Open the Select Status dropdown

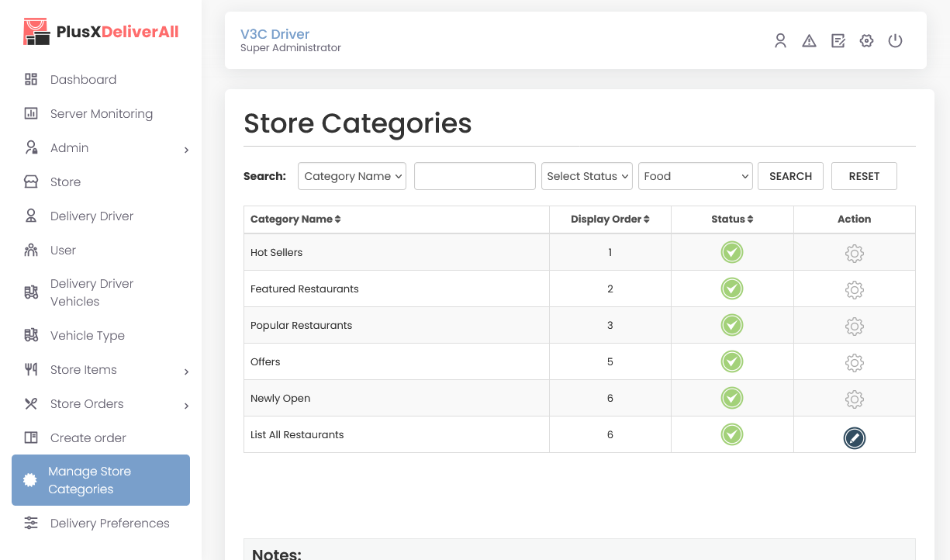tap(587, 176)
